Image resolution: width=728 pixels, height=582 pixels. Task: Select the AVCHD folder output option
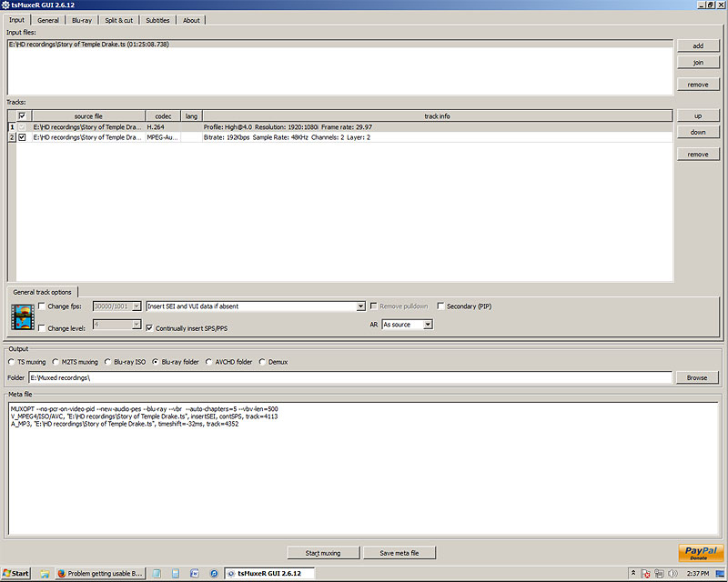[x=209, y=362]
